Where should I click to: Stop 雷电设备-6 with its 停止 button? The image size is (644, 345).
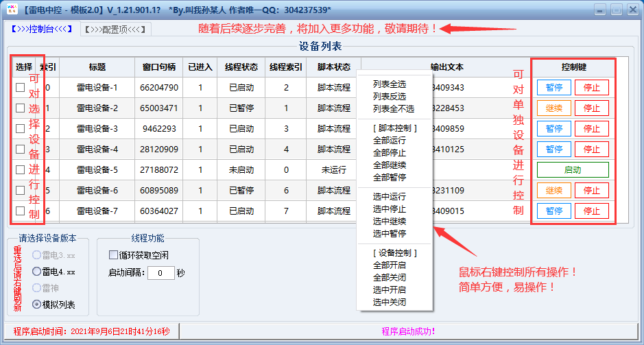591,190
